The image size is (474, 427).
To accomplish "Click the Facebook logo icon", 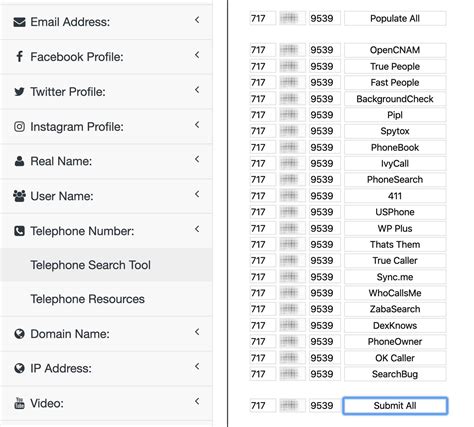I will pos(20,57).
